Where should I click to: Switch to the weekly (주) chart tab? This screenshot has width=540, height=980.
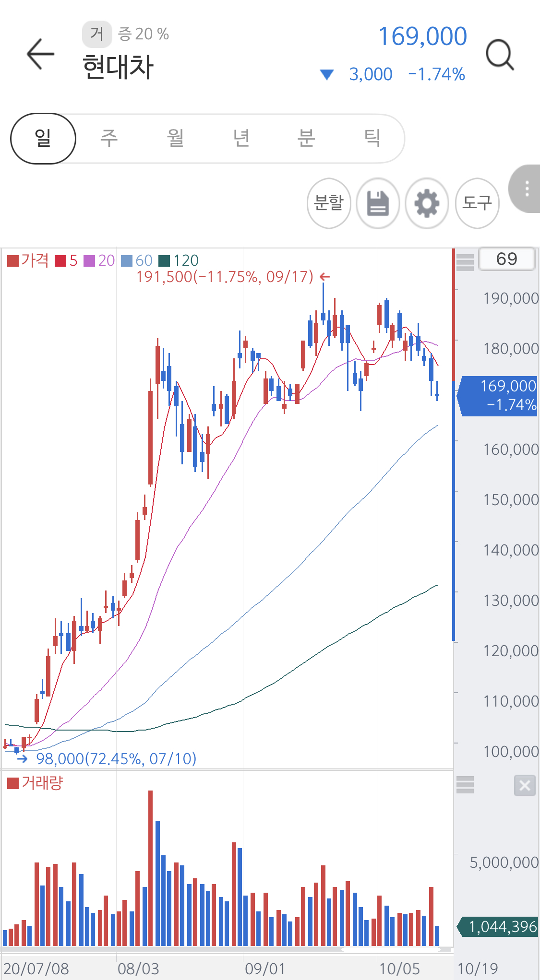pyautogui.click(x=109, y=139)
